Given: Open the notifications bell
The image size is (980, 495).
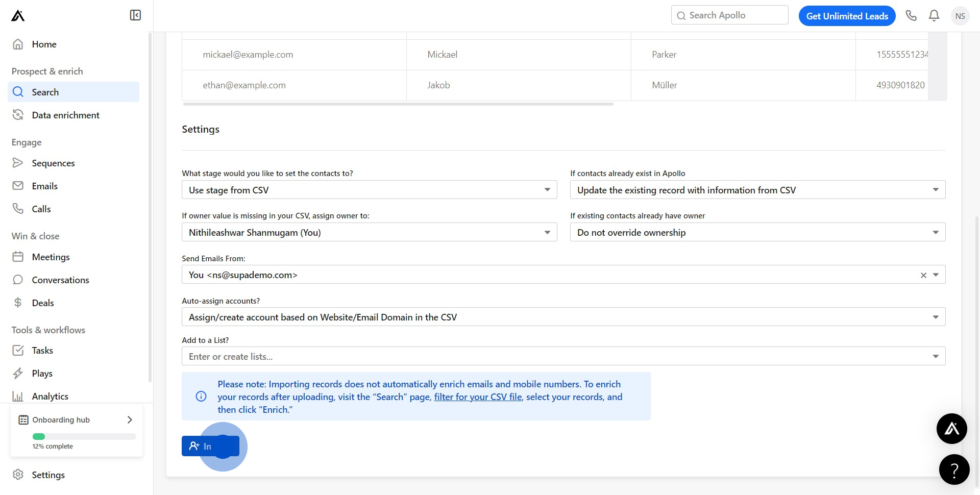Looking at the screenshot, I should pyautogui.click(x=934, y=16).
